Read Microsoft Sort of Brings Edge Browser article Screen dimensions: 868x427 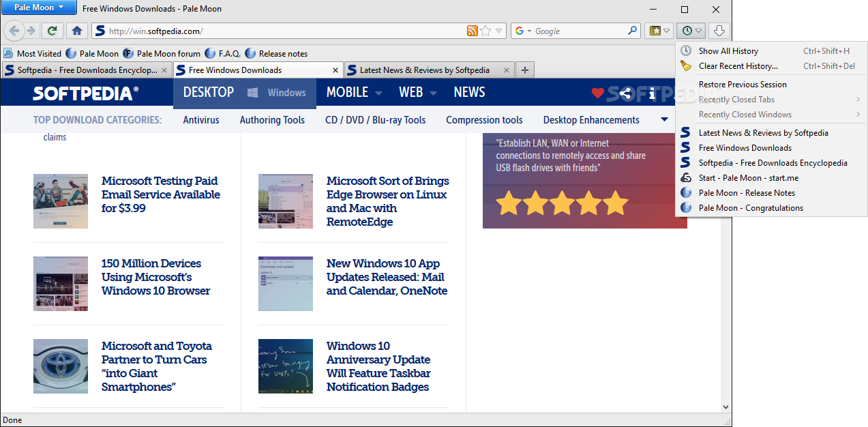[x=388, y=201]
